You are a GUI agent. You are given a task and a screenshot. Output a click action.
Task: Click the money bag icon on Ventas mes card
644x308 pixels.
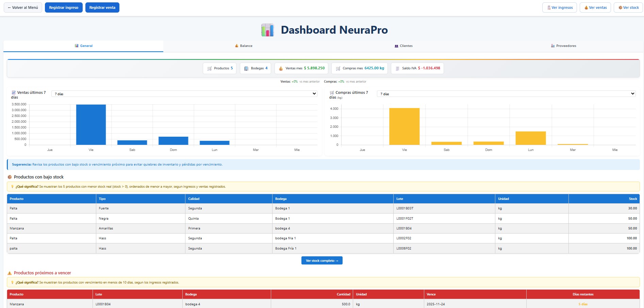coord(281,68)
